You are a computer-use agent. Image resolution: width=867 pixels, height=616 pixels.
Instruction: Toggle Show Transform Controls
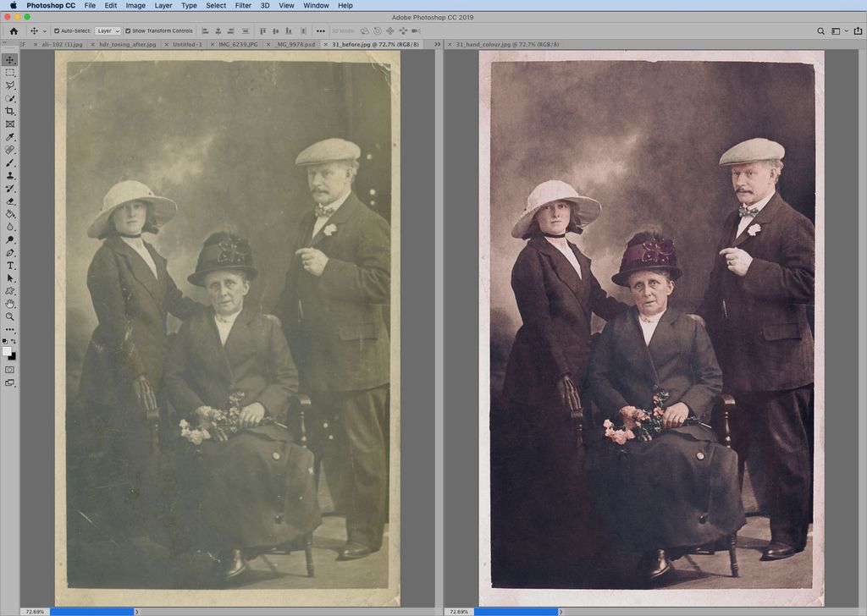click(127, 30)
